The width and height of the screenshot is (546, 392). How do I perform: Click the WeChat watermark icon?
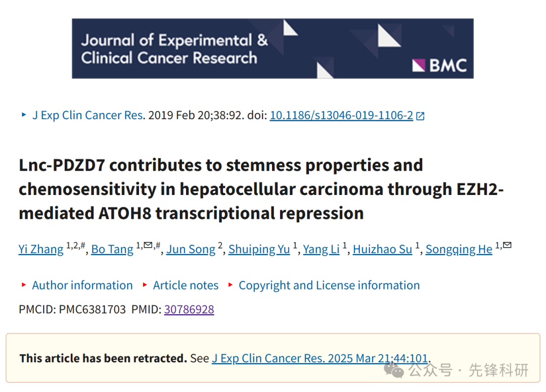point(393,370)
